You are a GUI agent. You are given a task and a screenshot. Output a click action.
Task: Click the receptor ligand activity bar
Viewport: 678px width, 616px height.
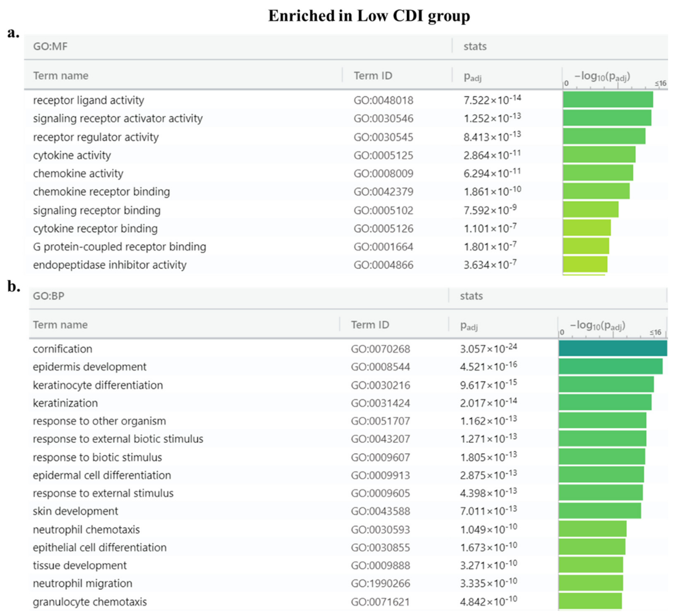pyautogui.click(x=608, y=100)
